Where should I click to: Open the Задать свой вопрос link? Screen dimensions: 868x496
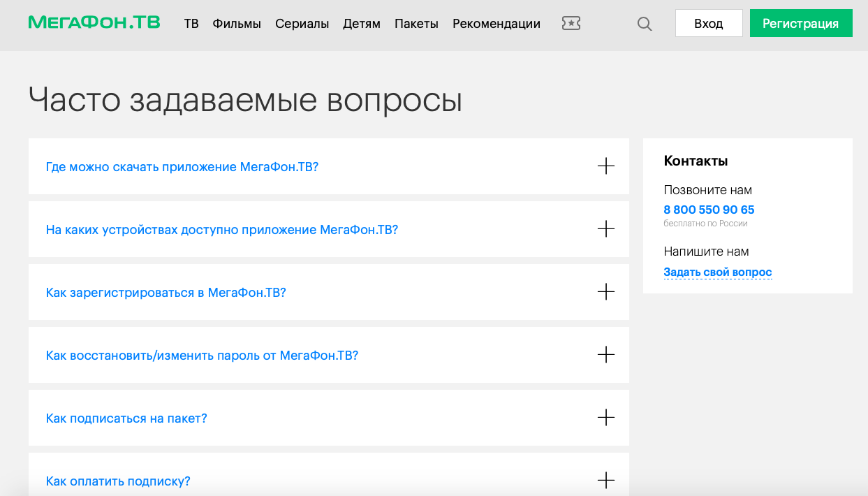point(718,272)
